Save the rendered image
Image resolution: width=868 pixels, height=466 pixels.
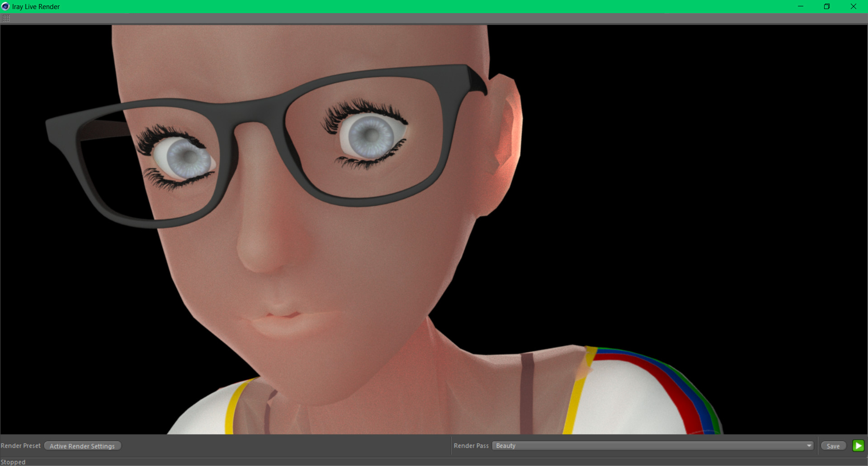pyautogui.click(x=833, y=446)
